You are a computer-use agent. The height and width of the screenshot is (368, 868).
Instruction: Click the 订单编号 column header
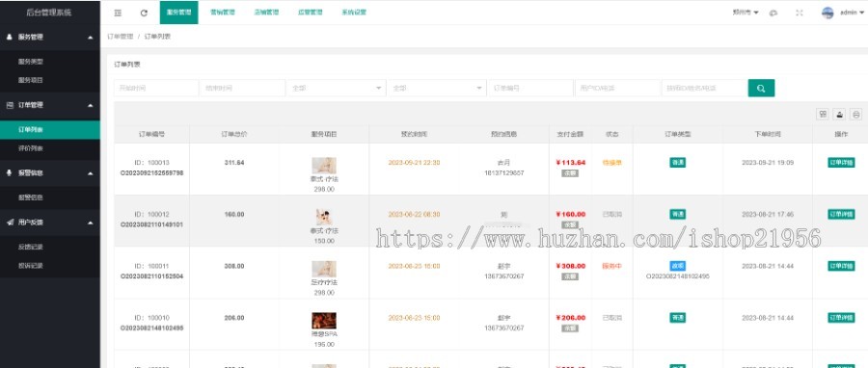click(x=151, y=134)
